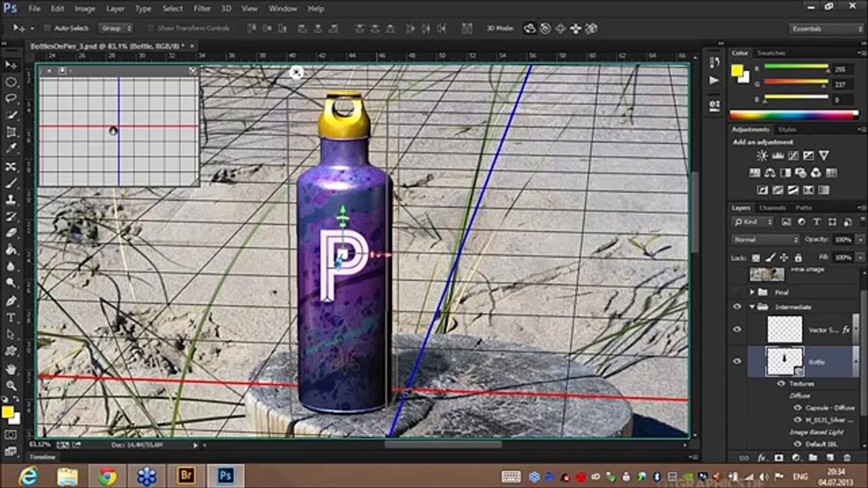Open the Timeline panel

point(43,457)
